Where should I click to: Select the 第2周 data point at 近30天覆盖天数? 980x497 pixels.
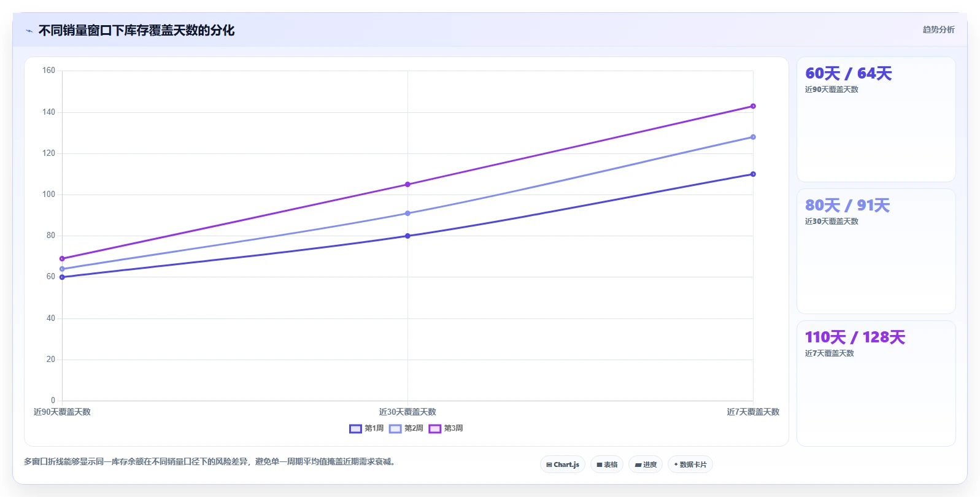coord(407,214)
